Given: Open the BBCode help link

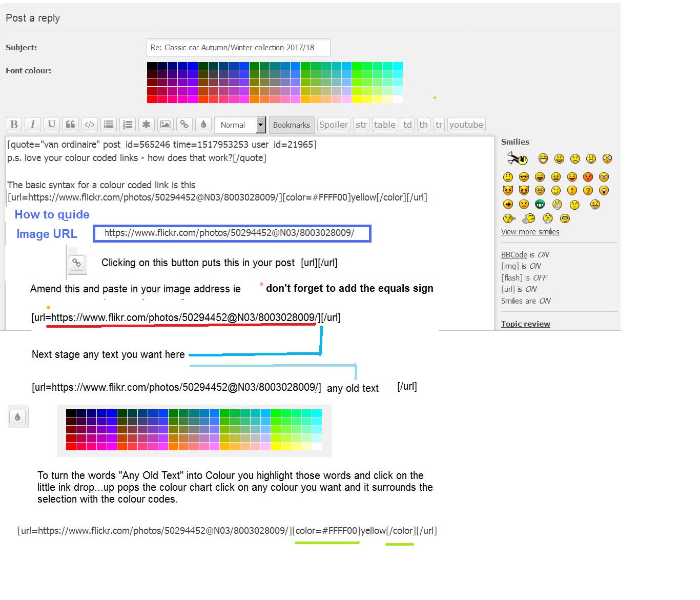Looking at the screenshot, I should (514, 254).
